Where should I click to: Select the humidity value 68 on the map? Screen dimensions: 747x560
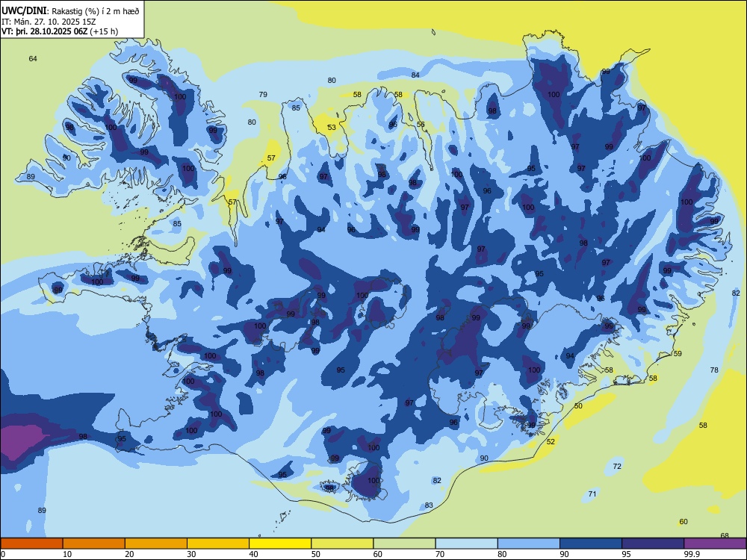[725, 535]
